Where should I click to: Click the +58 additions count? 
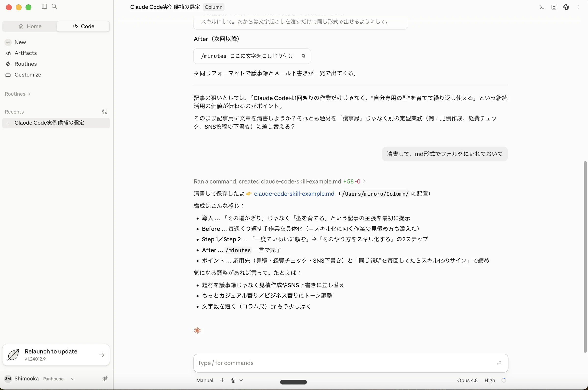[x=348, y=182]
